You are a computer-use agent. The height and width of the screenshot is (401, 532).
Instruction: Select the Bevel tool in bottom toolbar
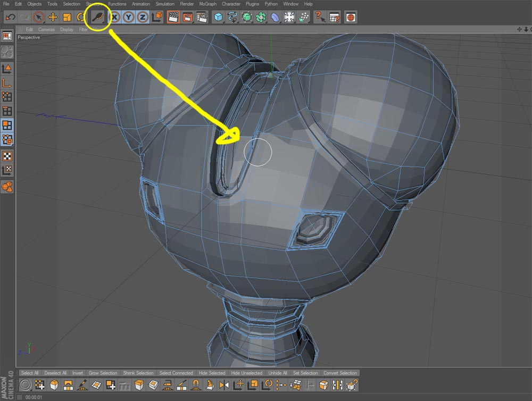(54, 385)
